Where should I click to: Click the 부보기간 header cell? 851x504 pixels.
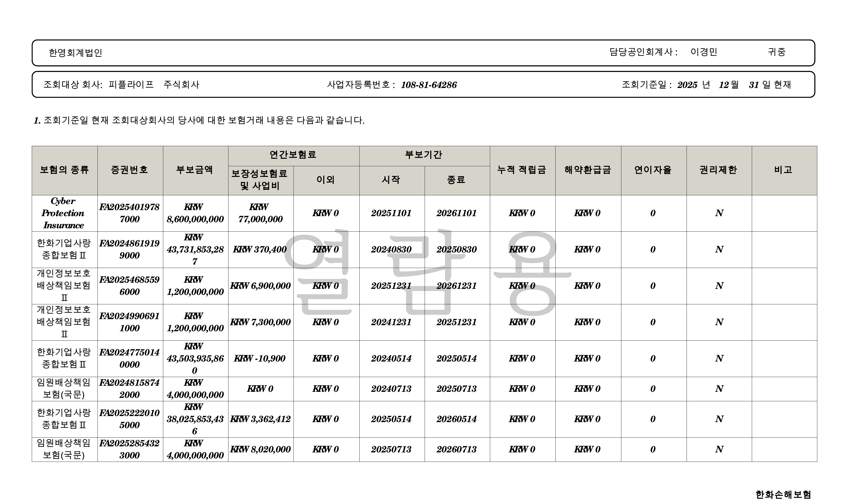point(423,155)
